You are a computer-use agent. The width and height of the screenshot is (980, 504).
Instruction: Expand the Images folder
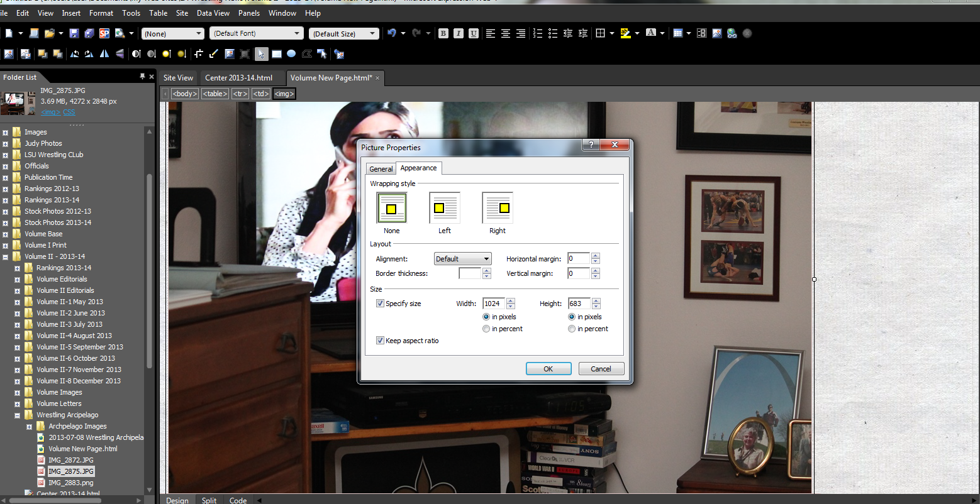click(5, 132)
